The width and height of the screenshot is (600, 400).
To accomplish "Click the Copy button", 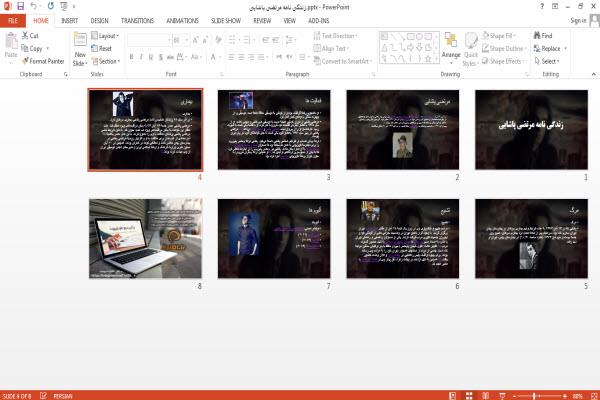I will [x=32, y=49].
